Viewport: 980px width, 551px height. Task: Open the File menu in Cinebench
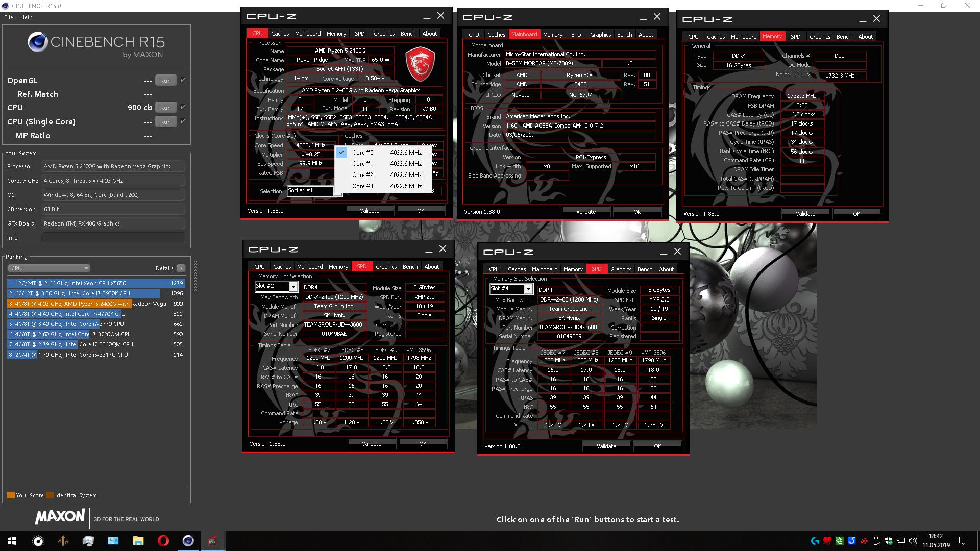(x=9, y=17)
